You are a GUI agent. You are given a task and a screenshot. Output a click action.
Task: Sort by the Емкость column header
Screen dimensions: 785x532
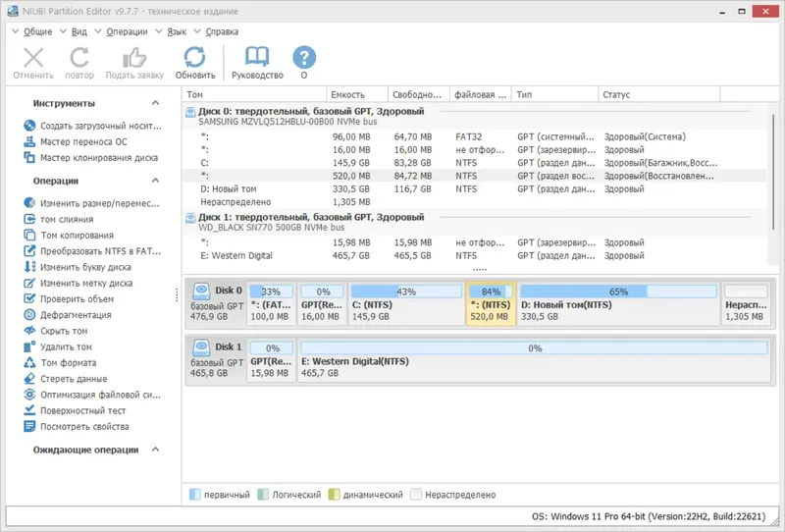tap(357, 94)
